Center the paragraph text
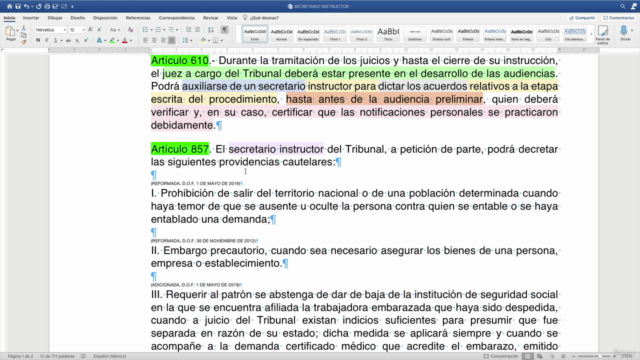This screenshot has height=360, width=640. 154,40
